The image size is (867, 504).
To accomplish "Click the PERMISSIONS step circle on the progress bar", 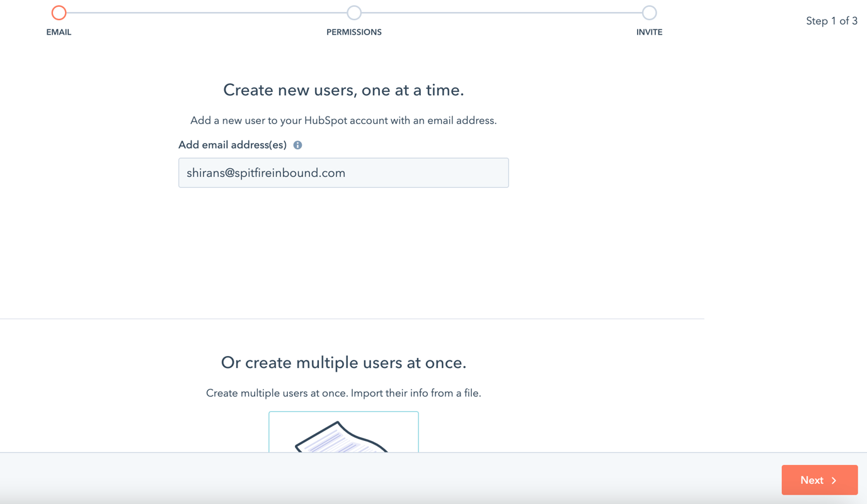I will click(353, 12).
